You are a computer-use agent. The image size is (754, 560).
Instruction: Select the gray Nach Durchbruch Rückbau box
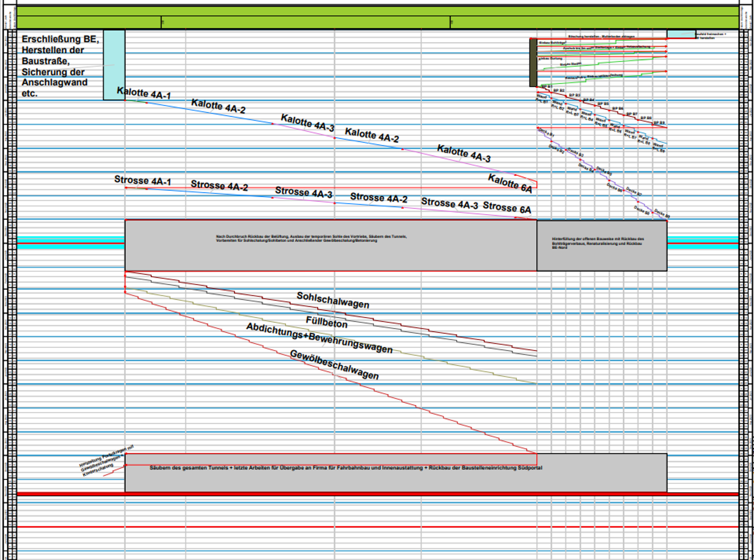click(x=330, y=245)
